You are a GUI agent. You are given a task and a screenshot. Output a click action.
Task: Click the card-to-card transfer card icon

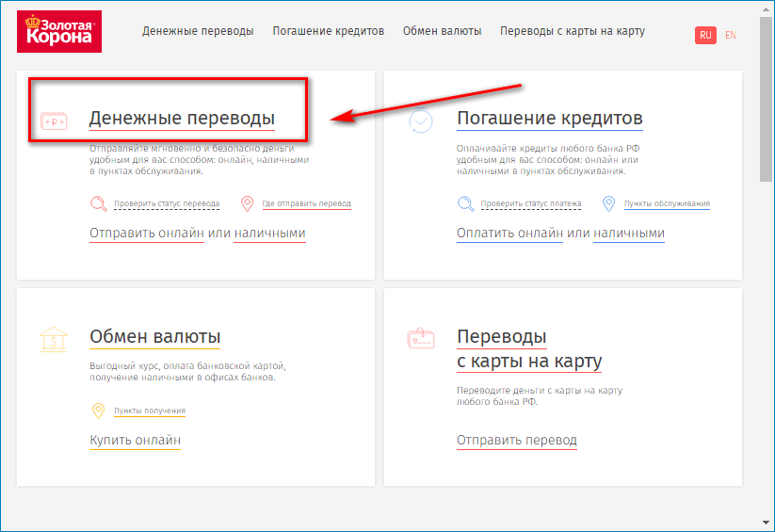click(x=421, y=339)
